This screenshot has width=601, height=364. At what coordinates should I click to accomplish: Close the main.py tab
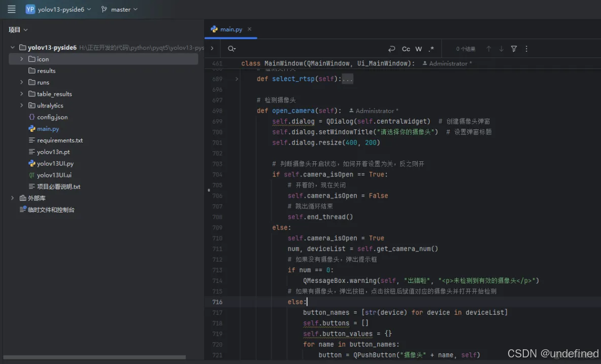tap(250, 29)
